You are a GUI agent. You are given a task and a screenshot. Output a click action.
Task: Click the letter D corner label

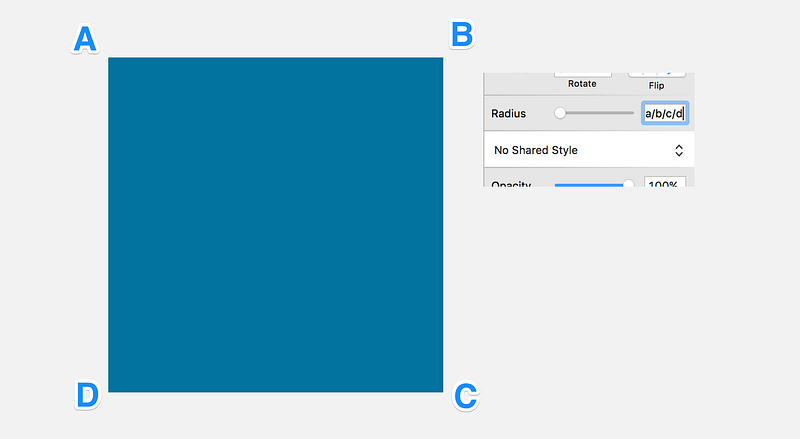coord(87,395)
